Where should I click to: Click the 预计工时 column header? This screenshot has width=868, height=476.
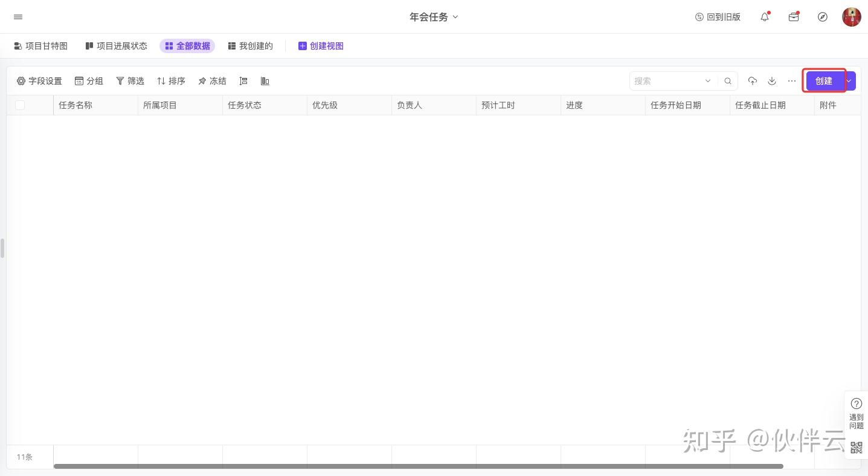(x=518, y=105)
